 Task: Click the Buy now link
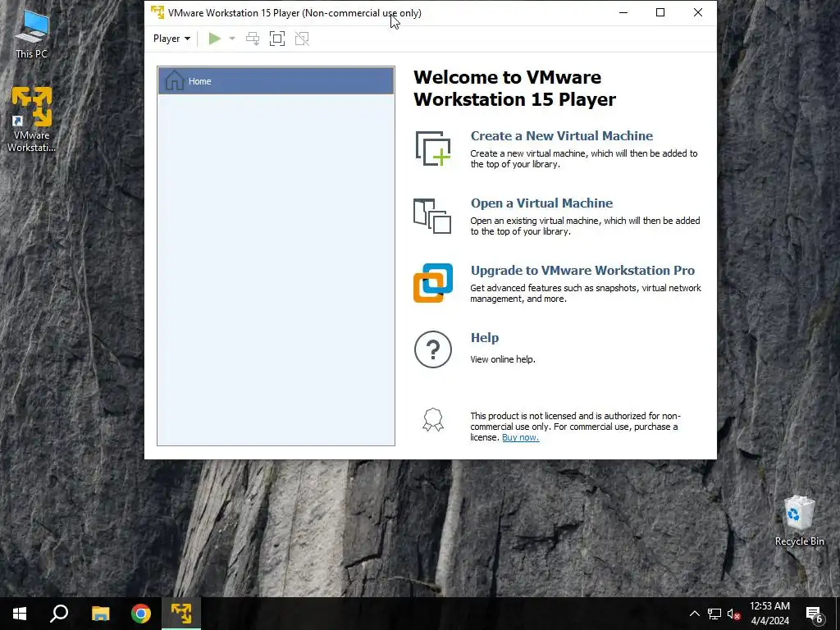pyautogui.click(x=520, y=438)
